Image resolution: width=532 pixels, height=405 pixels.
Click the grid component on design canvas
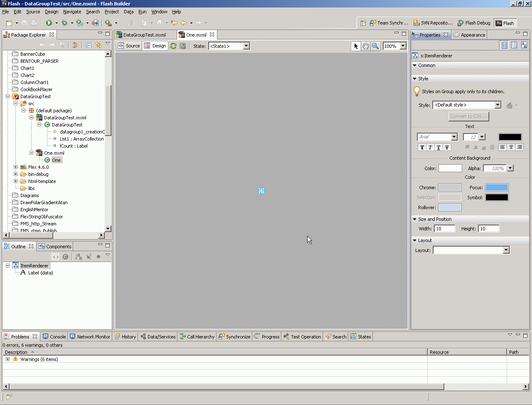pos(261,191)
